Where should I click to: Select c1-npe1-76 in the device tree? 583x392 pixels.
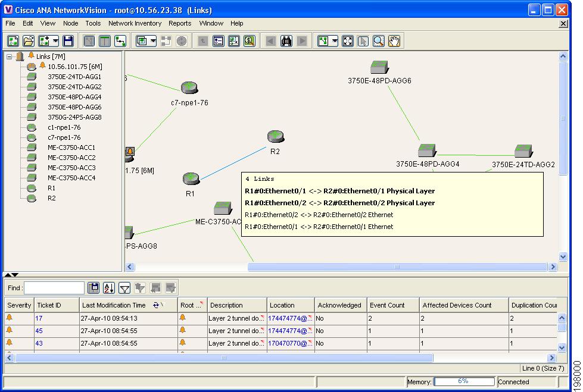tap(64, 127)
